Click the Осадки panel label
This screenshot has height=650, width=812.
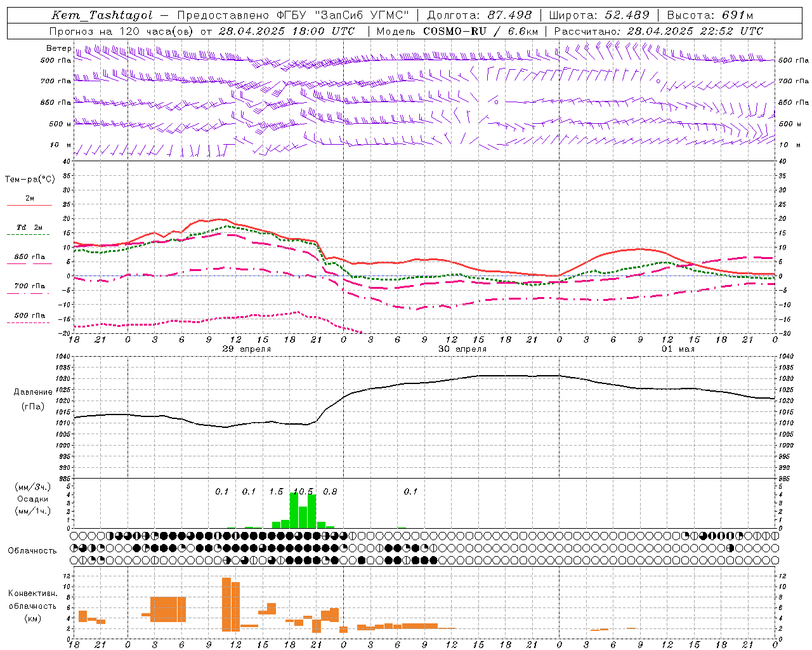[32, 499]
